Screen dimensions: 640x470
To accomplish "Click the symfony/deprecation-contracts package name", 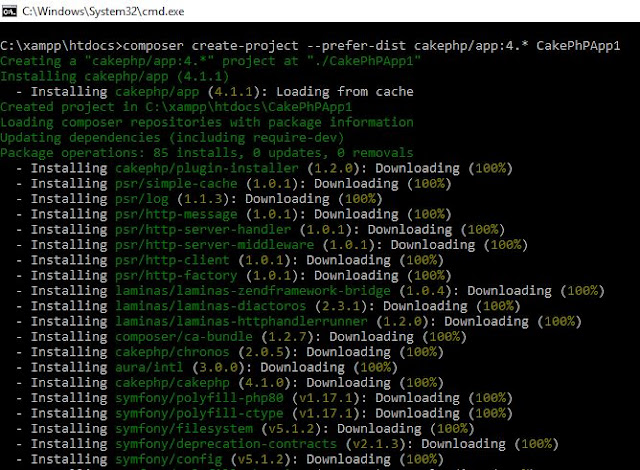I will tap(226, 443).
